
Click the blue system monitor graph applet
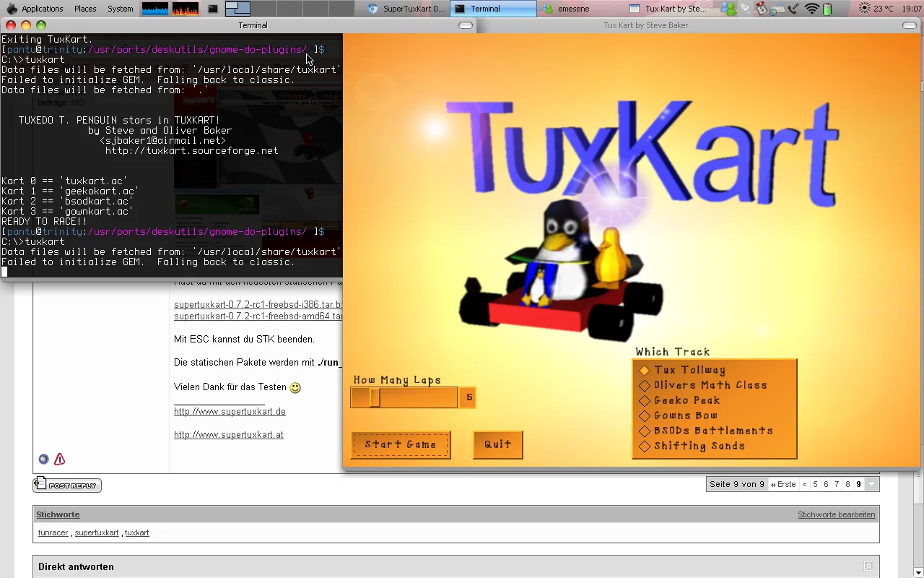click(x=154, y=9)
